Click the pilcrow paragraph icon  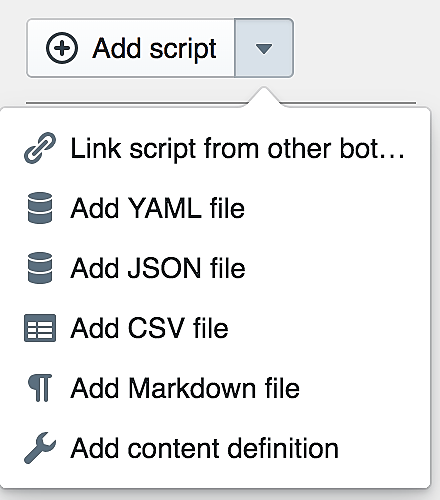pyautogui.click(x=40, y=388)
